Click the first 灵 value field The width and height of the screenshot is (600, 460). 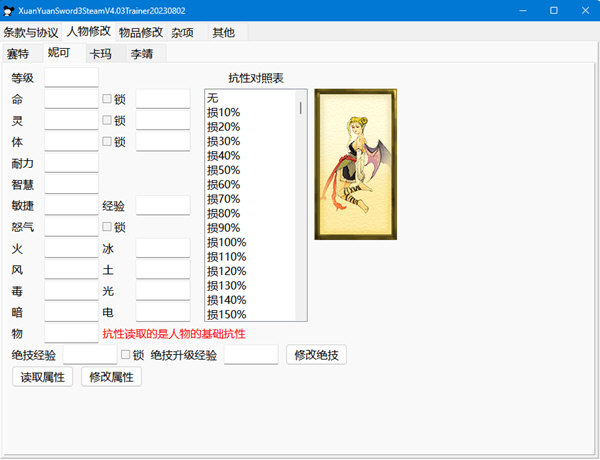pos(72,120)
